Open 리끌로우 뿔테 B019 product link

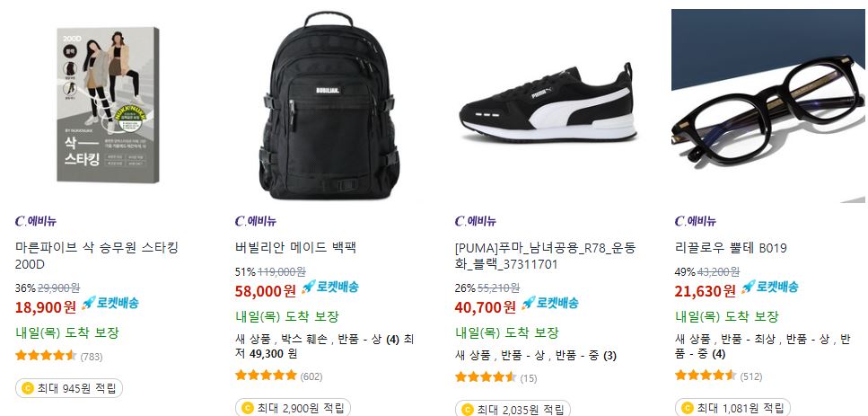731,248
